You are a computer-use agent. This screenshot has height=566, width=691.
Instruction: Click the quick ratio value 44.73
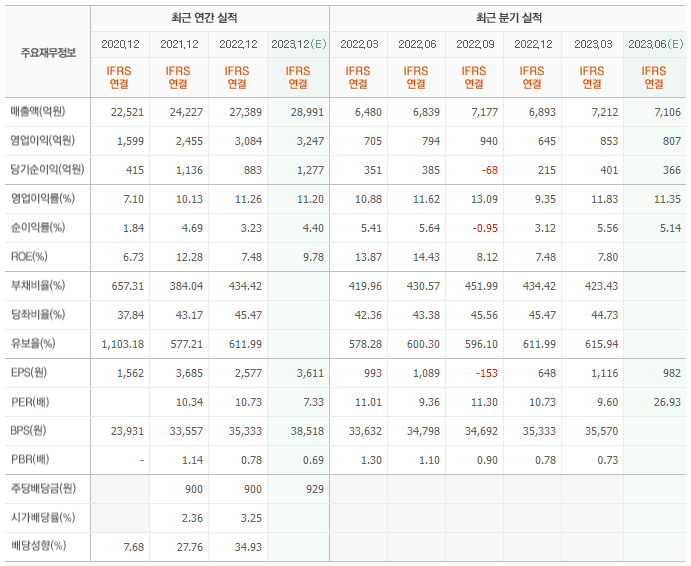point(605,316)
